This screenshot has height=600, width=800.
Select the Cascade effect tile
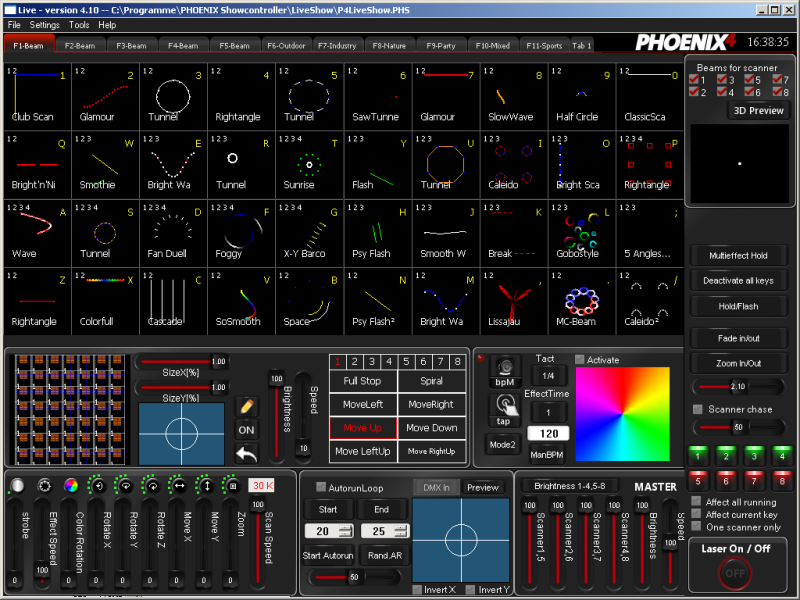point(173,302)
